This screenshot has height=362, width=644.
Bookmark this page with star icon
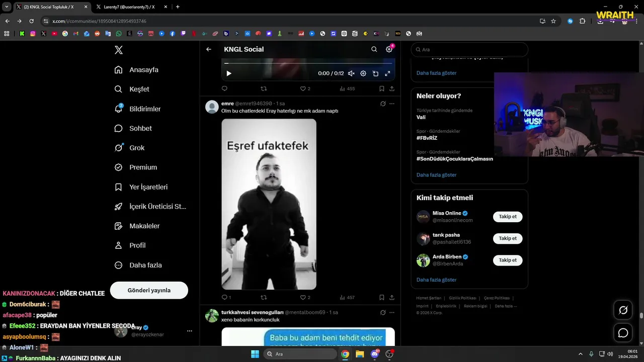point(553,21)
